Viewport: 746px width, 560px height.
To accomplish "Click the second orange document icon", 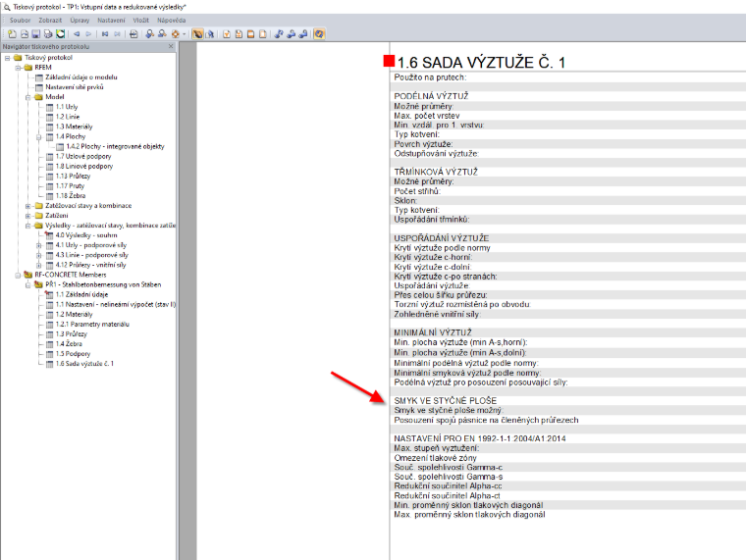I will [x=239, y=33].
